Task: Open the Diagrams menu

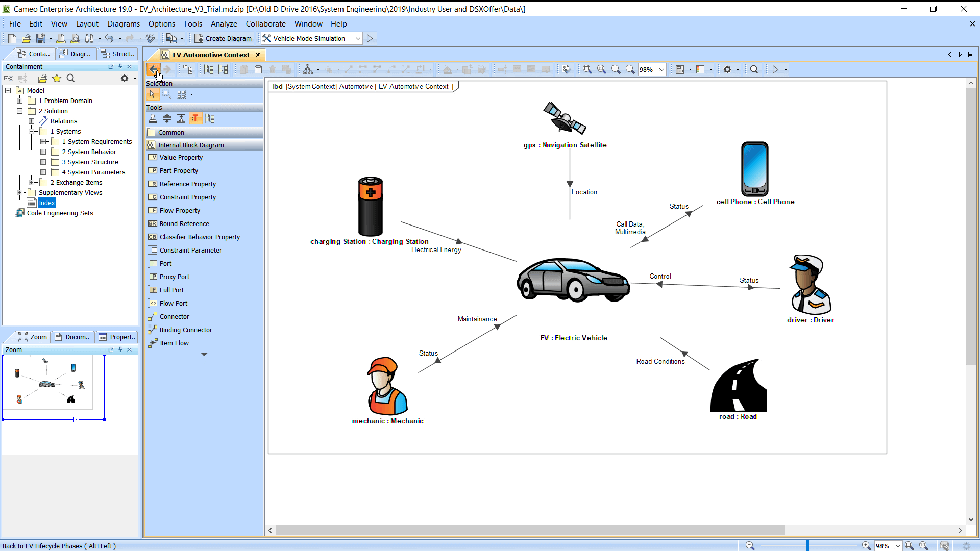Action: coord(123,23)
